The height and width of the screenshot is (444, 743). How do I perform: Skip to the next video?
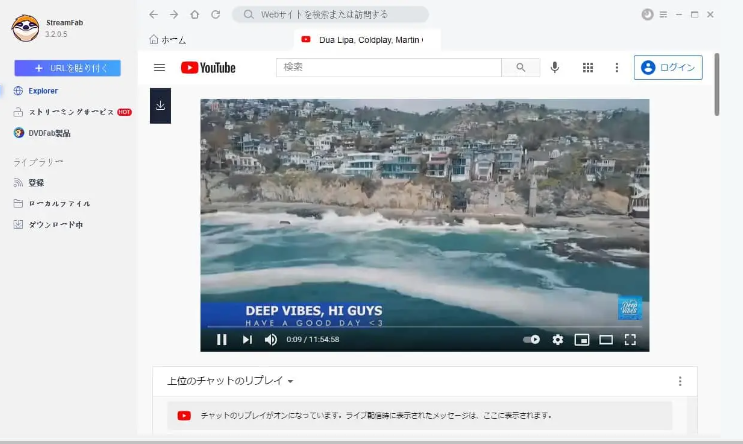(247, 340)
